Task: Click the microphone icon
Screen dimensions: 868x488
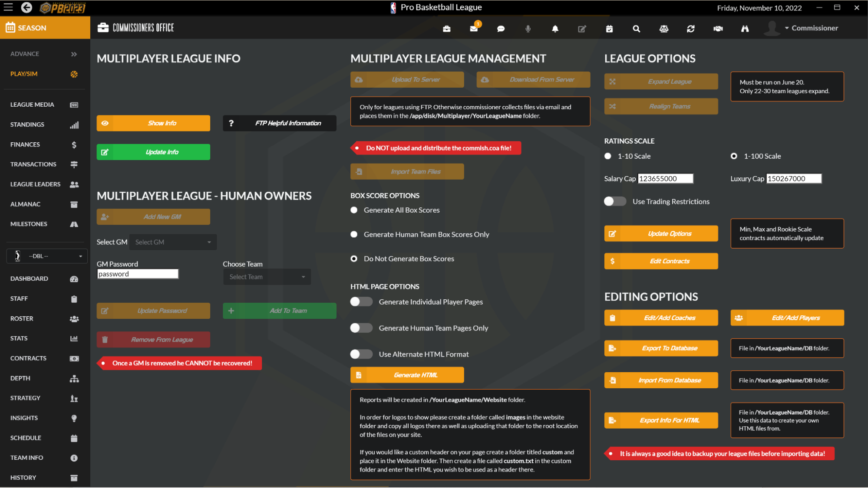Action: pos(528,29)
